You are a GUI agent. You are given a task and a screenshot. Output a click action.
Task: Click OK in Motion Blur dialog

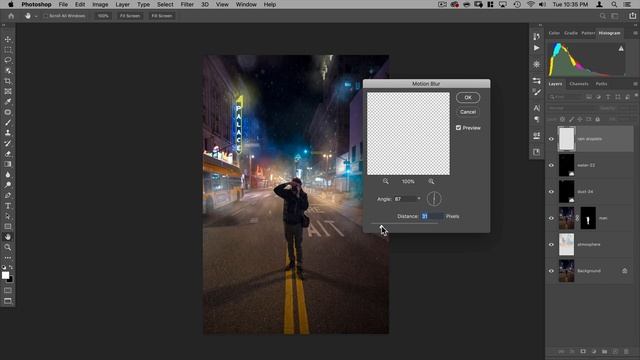[x=468, y=98]
